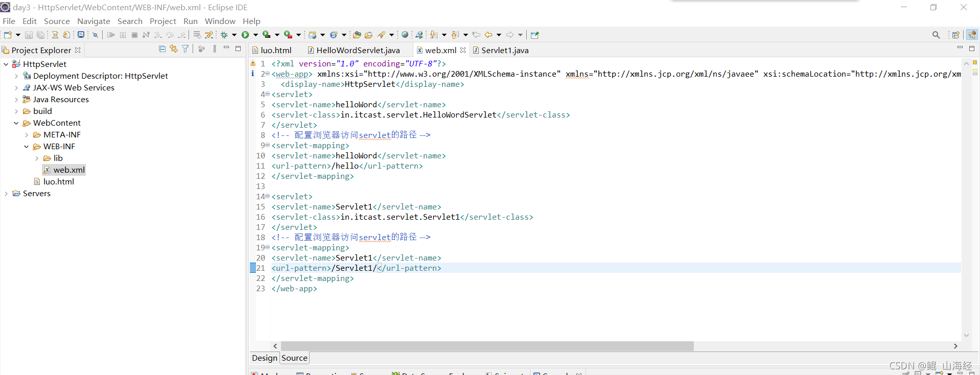Click the horizontal scrollbar right arrow
Image resolution: width=980 pixels, height=375 pixels.
pos(955,346)
